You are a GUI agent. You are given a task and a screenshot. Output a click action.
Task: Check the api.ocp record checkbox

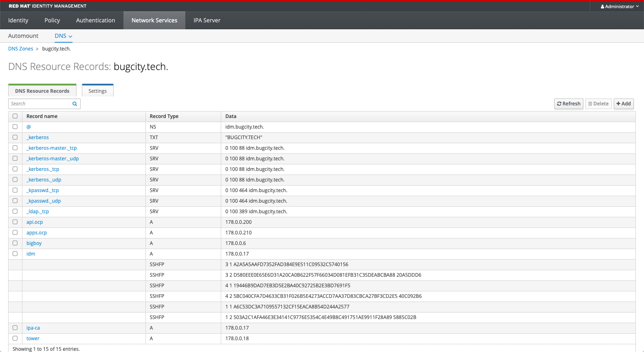(x=15, y=222)
